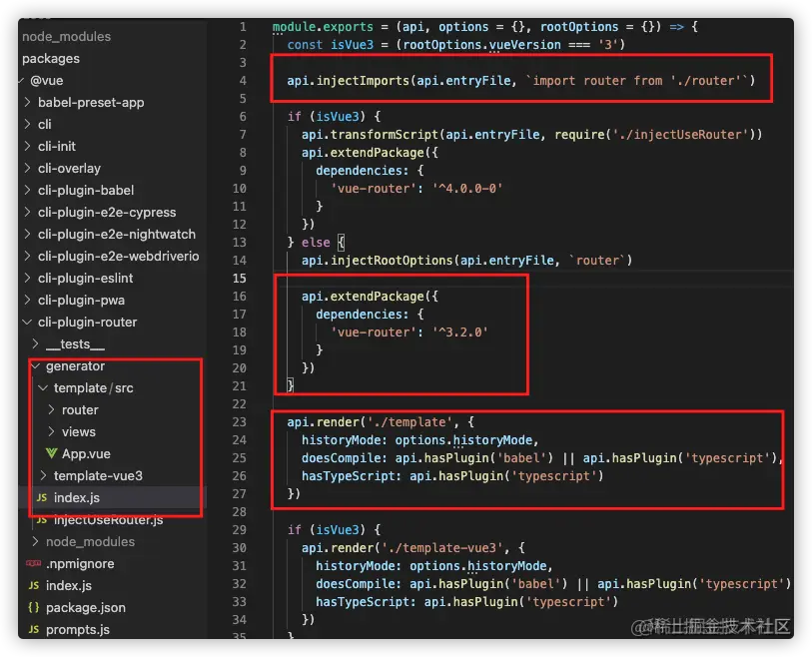
Task: Expand the cli-plugin-e2e-webdriverio folder chevron
Action: pos(27,257)
